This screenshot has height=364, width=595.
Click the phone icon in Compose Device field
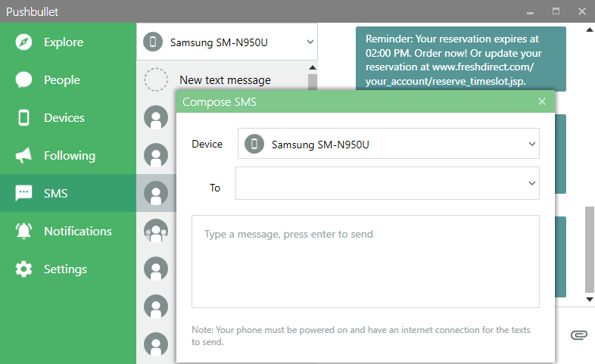(254, 144)
